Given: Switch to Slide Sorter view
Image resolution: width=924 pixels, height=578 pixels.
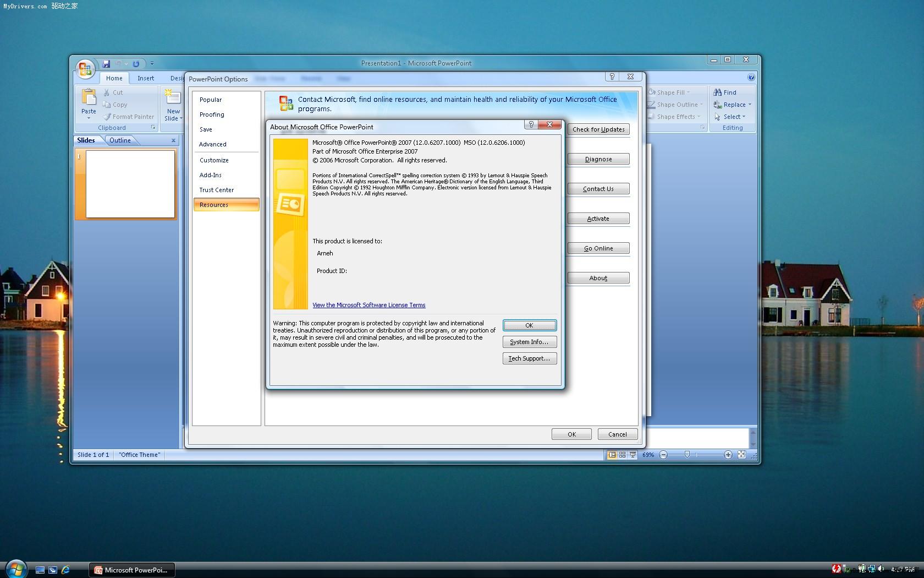Looking at the screenshot, I should click(x=622, y=455).
